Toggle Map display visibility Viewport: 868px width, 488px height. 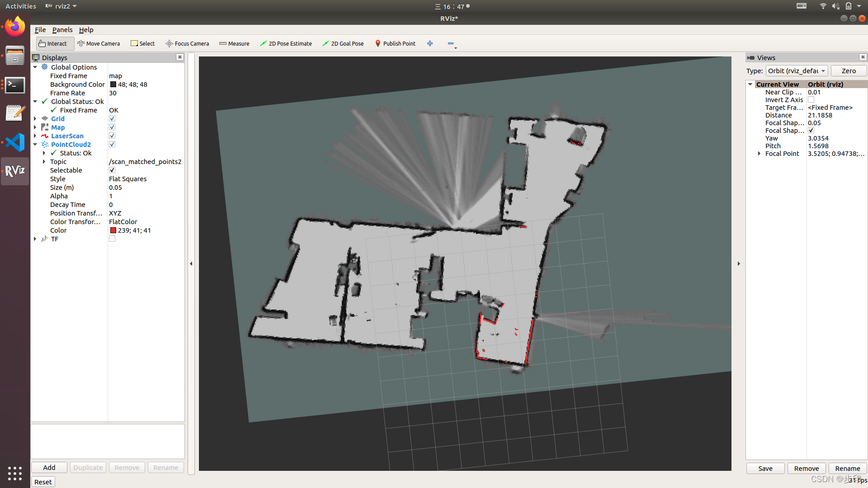(x=112, y=127)
